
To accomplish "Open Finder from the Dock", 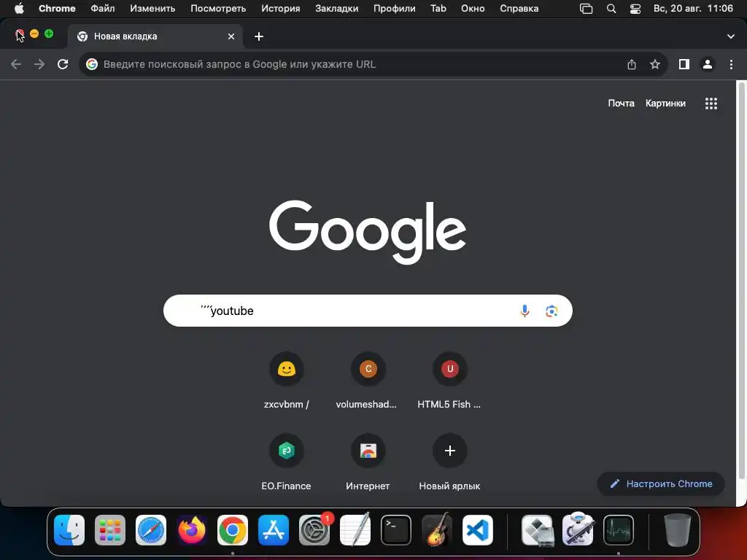I will click(x=69, y=530).
